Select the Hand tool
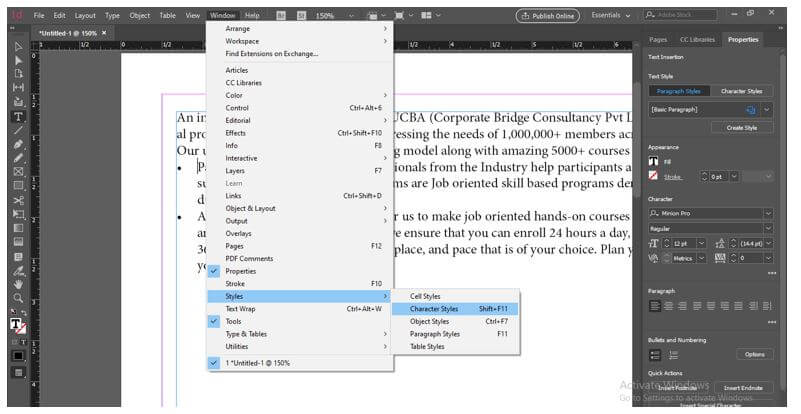The width and height of the screenshot is (801, 414). pyautogui.click(x=18, y=284)
